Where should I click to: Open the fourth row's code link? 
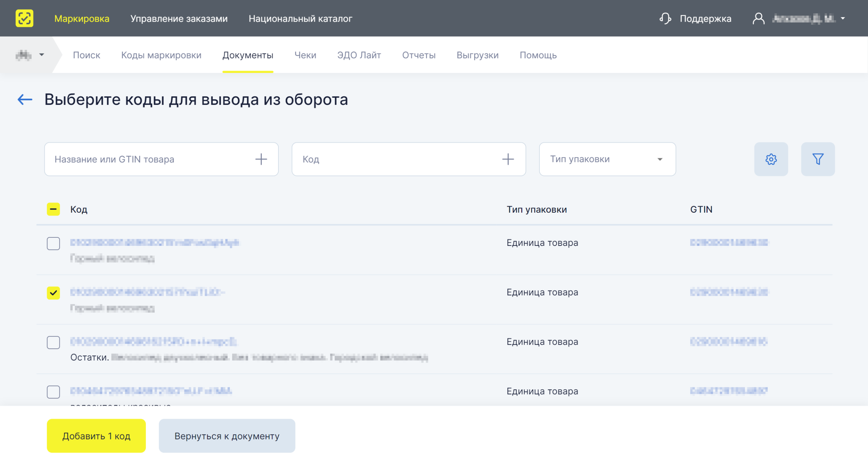pyautogui.click(x=151, y=391)
